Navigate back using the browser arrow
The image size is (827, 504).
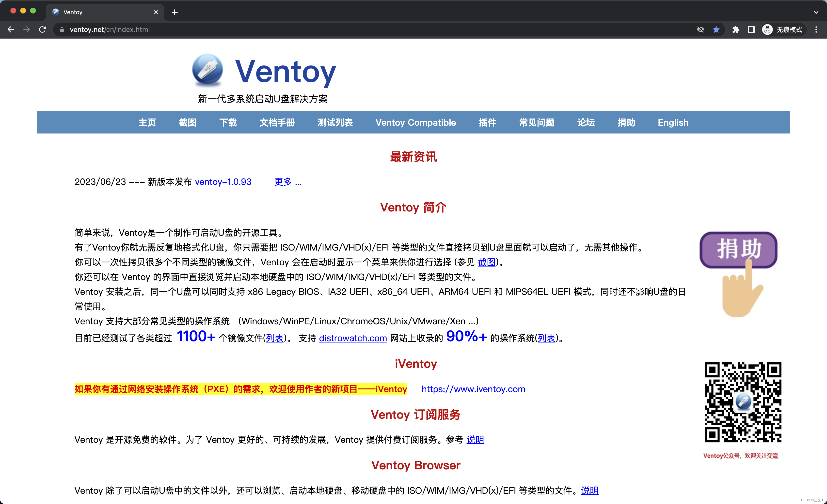(x=11, y=30)
